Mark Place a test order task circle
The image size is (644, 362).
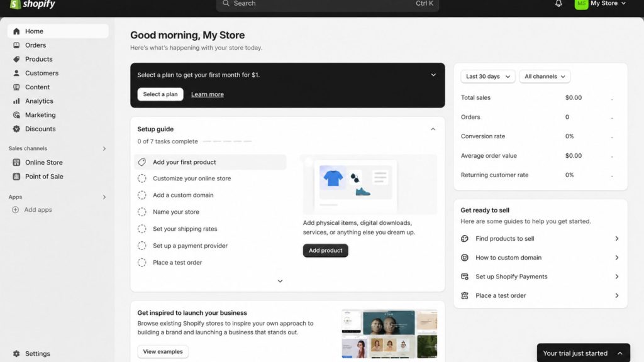(142, 262)
